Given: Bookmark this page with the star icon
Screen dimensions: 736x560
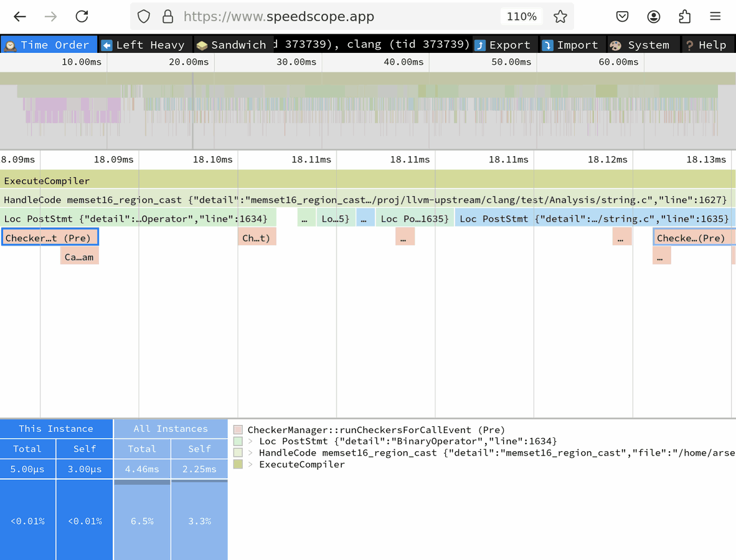Looking at the screenshot, I should click(x=560, y=17).
